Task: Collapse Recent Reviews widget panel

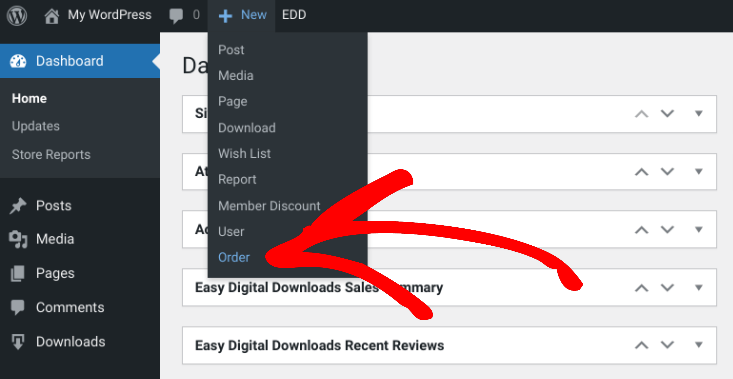Action: tap(699, 345)
